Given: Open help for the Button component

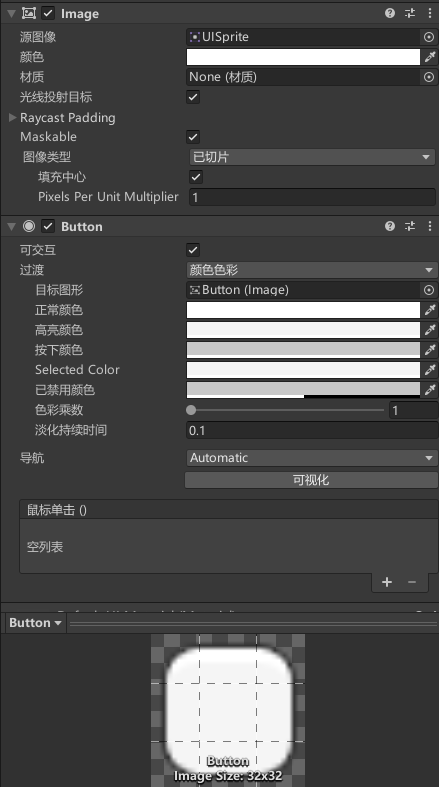Looking at the screenshot, I should pyautogui.click(x=390, y=226).
